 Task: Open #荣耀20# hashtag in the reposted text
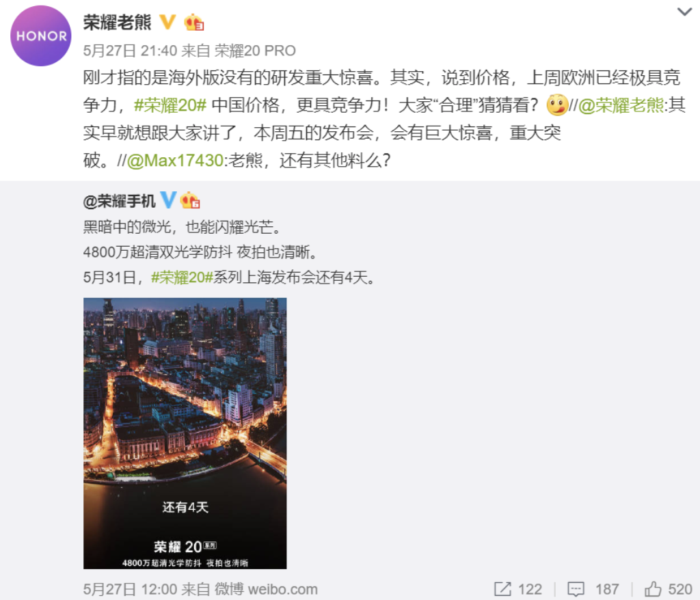(x=182, y=277)
